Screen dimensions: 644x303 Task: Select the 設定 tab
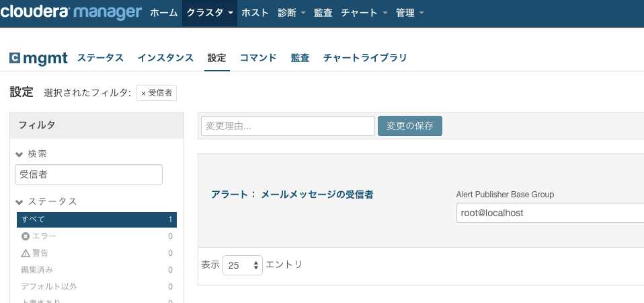(217, 58)
